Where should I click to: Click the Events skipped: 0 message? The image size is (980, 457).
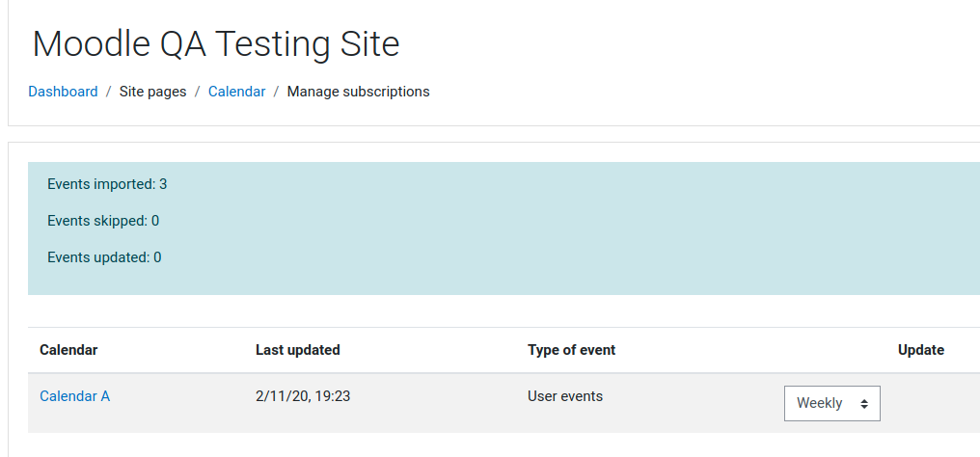click(x=103, y=221)
